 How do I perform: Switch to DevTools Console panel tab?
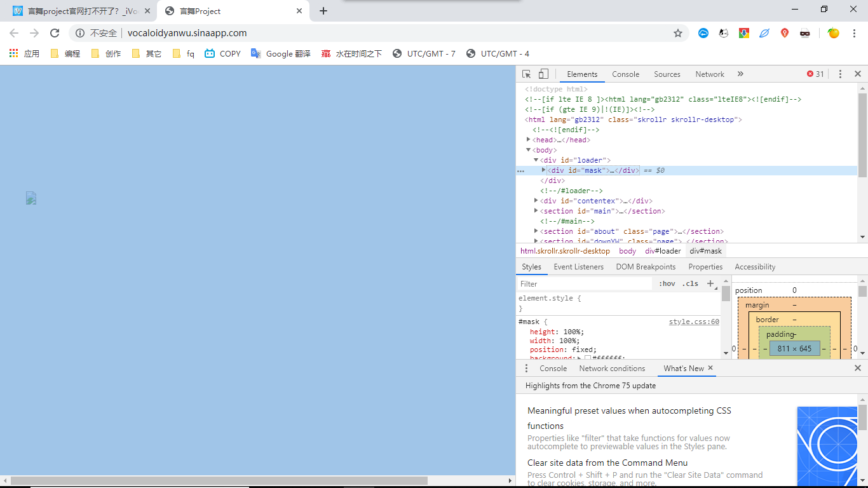pyautogui.click(x=626, y=74)
